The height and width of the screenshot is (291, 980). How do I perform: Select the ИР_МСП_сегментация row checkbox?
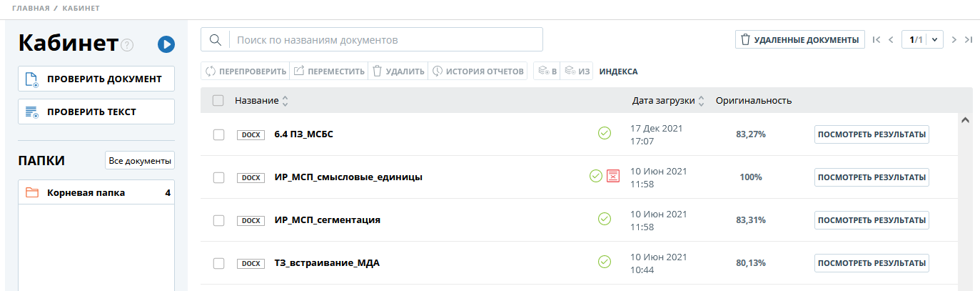tap(219, 220)
